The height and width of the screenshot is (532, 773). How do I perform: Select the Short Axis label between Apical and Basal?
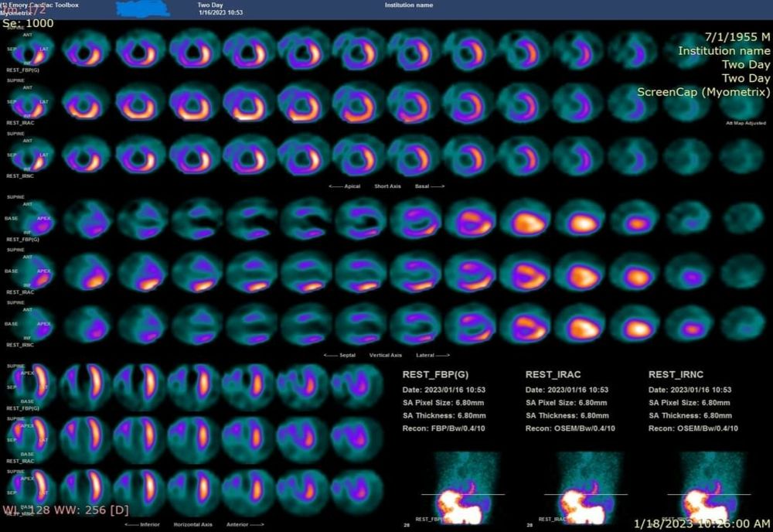pyautogui.click(x=387, y=186)
